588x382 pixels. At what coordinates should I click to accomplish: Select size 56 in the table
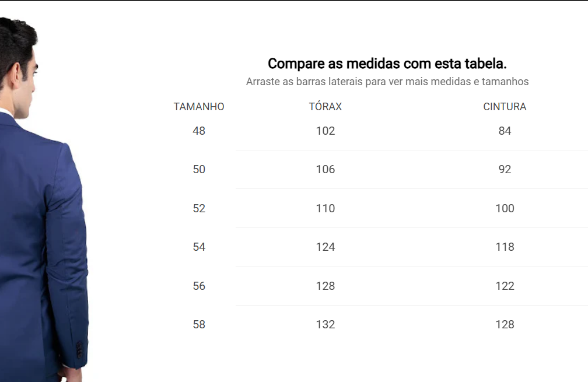[x=199, y=286]
